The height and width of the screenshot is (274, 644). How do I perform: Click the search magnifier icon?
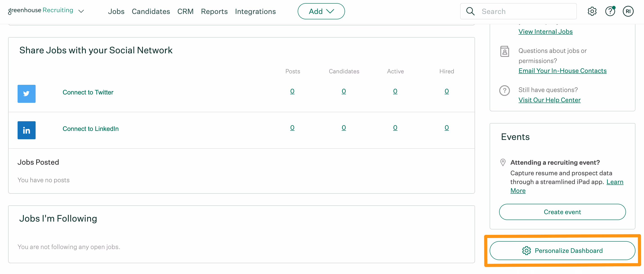click(470, 11)
